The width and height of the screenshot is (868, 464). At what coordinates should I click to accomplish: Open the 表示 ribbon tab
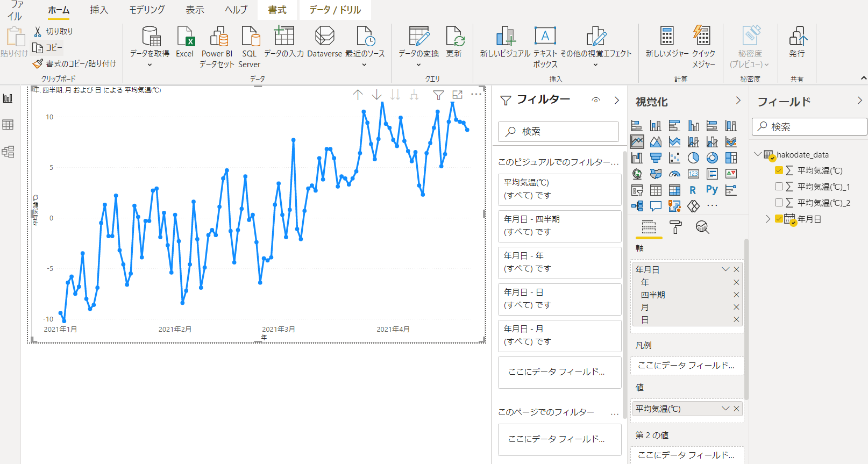coord(195,10)
